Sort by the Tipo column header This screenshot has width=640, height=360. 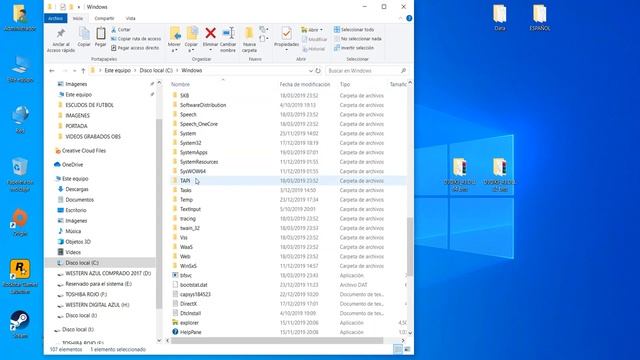pyautogui.click(x=345, y=84)
